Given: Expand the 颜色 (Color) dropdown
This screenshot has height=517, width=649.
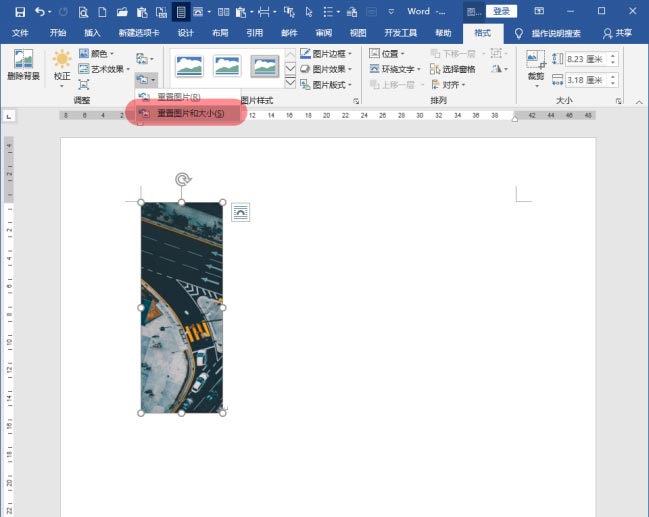Looking at the screenshot, I should (x=103, y=54).
